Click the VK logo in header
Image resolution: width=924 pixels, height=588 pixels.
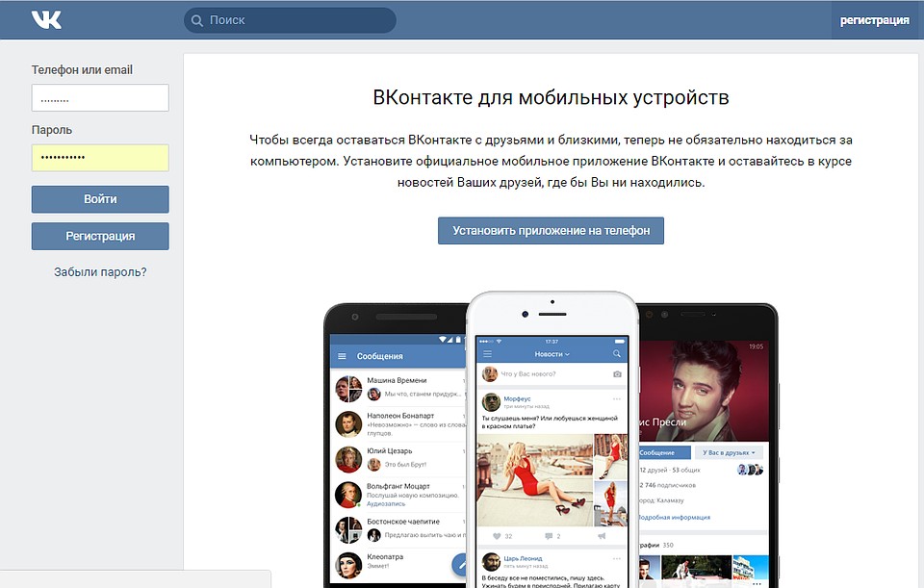click(x=46, y=19)
